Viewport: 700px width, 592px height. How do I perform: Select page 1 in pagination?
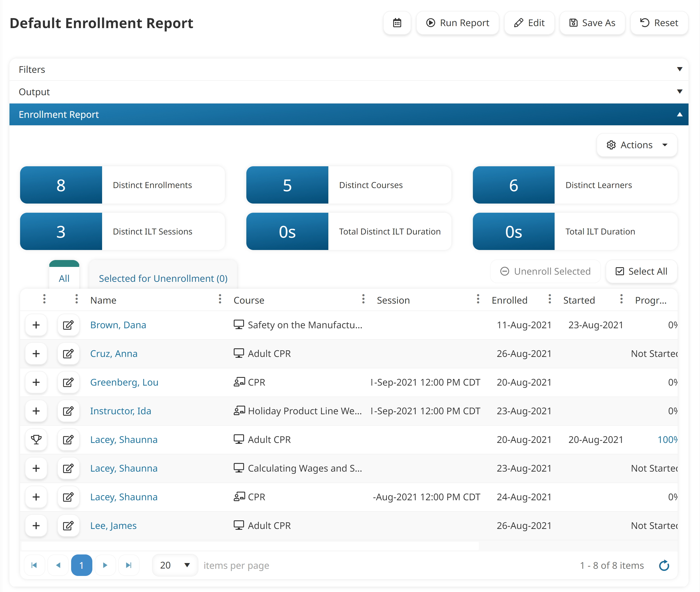click(81, 565)
